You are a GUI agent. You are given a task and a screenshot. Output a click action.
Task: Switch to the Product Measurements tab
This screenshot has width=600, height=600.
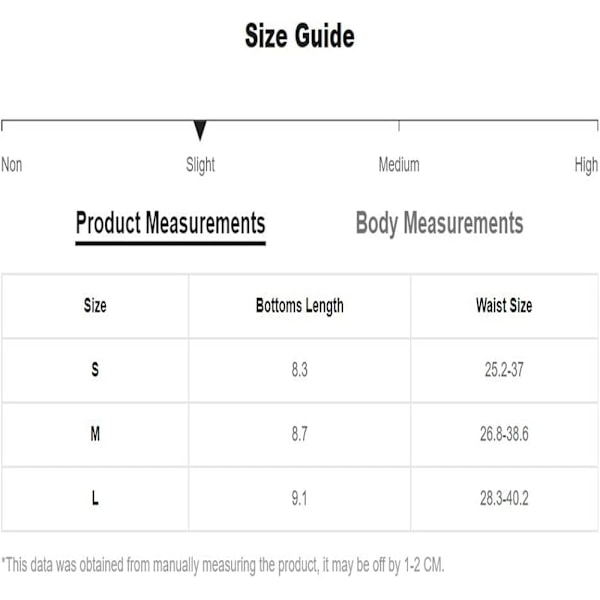click(x=170, y=223)
